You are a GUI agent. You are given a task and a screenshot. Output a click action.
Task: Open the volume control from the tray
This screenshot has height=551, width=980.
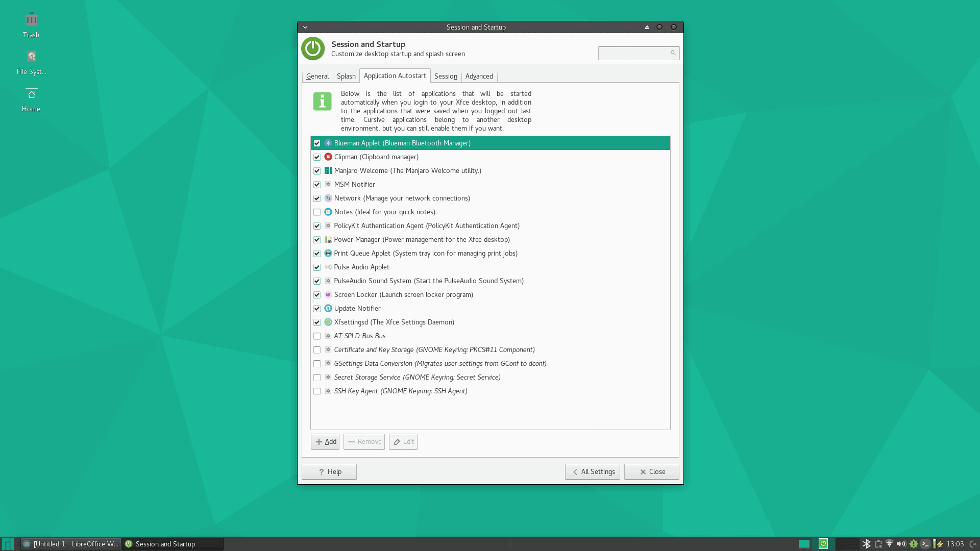pyautogui.click(x=901, y=544)
